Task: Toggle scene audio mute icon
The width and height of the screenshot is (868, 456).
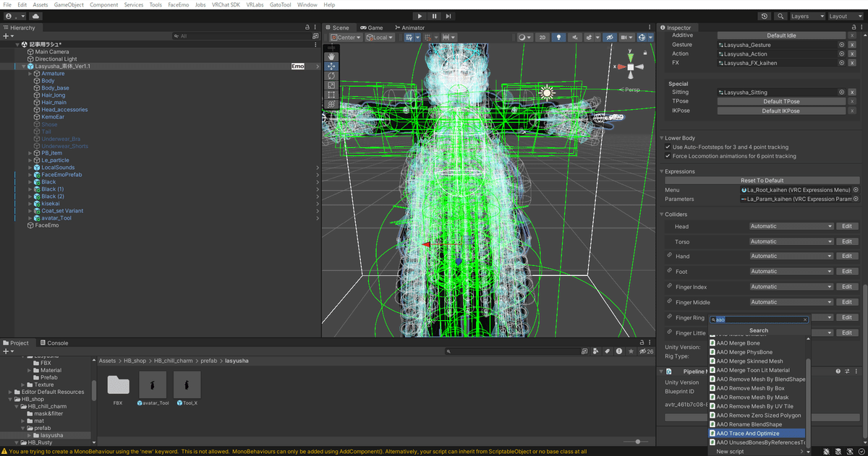Action: [576, 38]
